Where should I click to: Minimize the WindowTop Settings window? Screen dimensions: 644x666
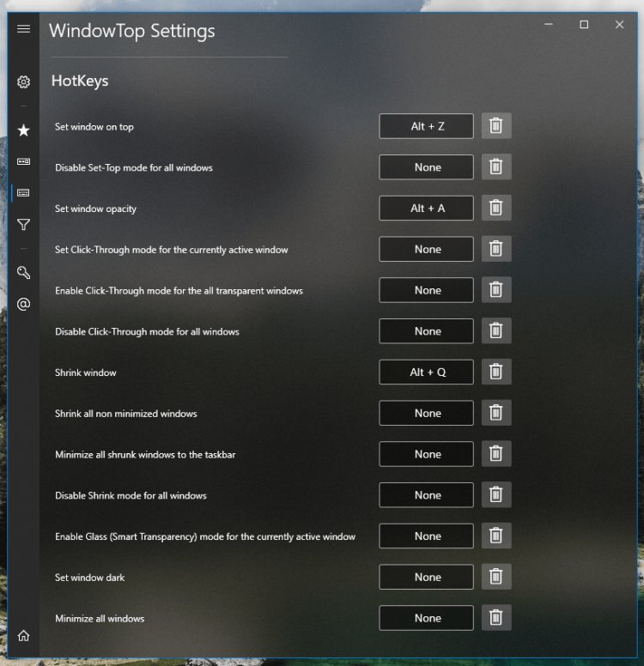549,25
